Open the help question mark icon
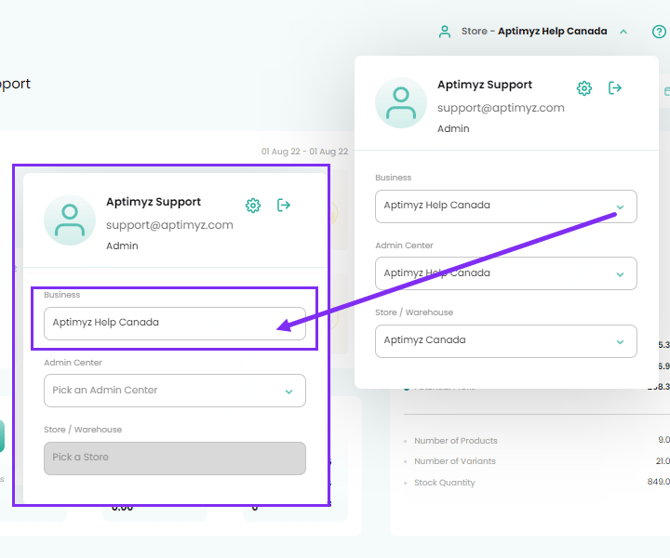 659,32
